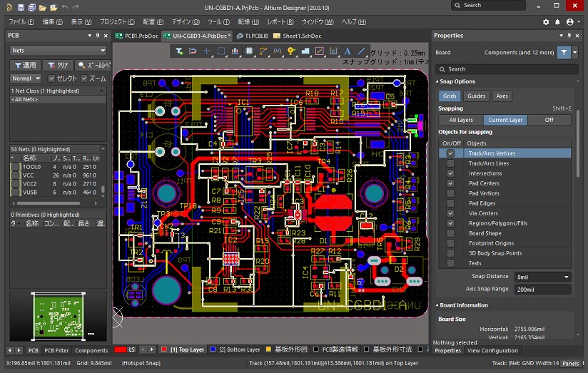Open the Normal mode dropdown
The image size is (588, 373).
coord(25,78)
